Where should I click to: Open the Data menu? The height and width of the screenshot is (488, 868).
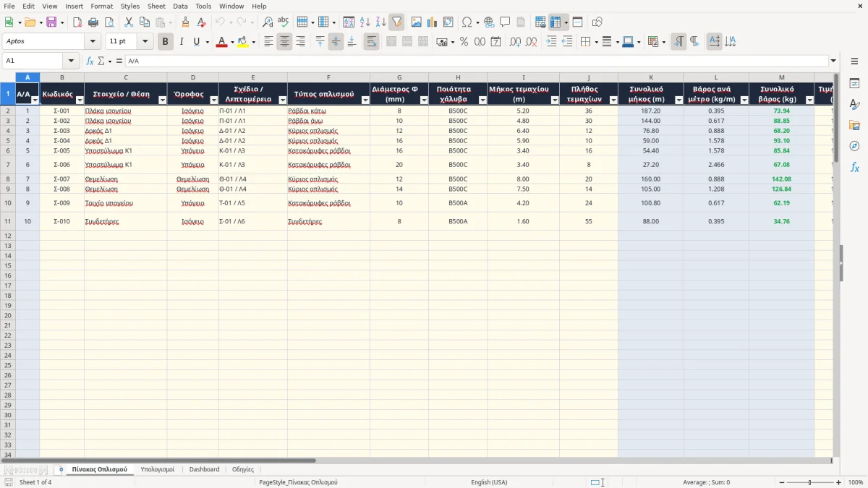(180, 6)
